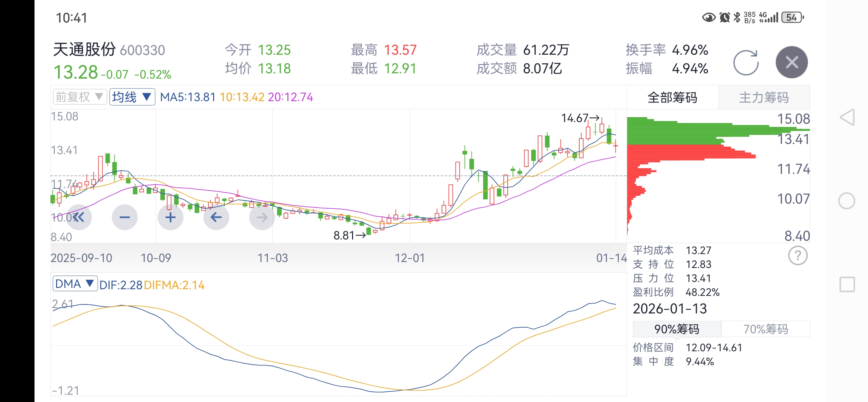This screenshot has width=868, height=402.
Task: Switch to 全部筹码 tab
Action: tap(672, 98)
